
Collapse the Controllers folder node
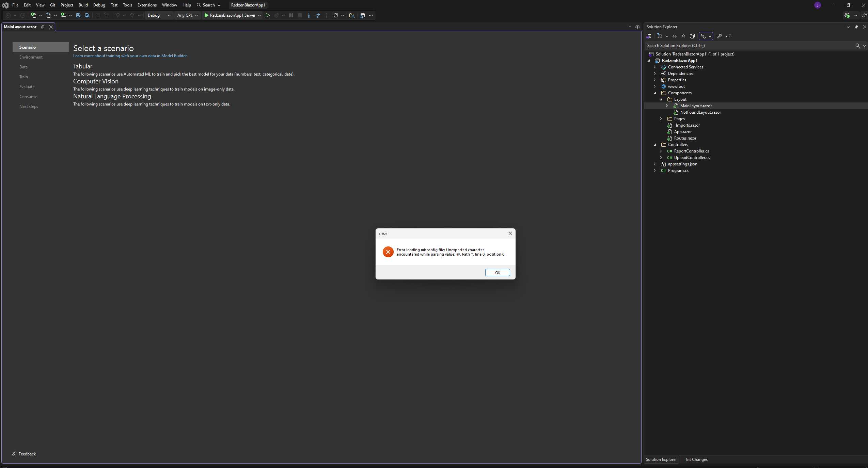point(655,145)
